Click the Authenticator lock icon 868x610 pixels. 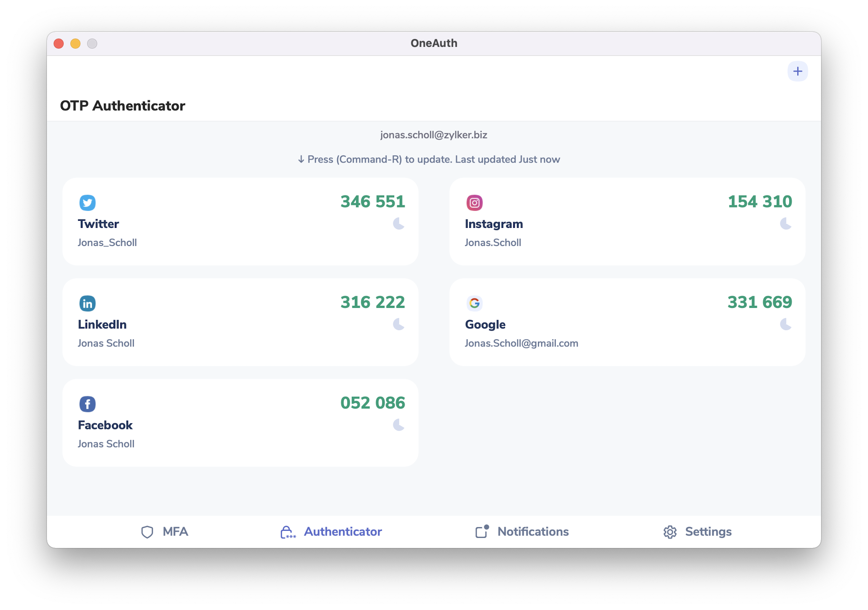tap(288, 532)
